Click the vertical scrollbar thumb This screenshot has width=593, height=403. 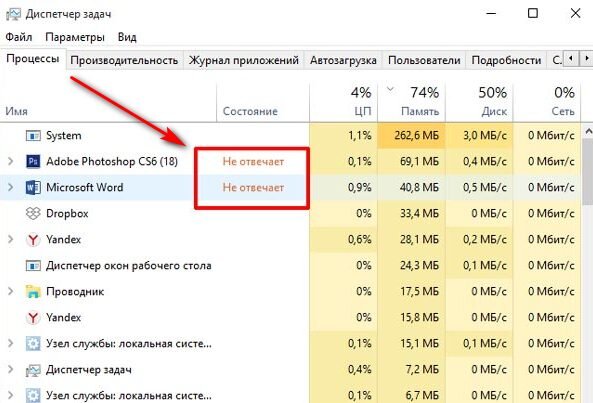point(588,172)
